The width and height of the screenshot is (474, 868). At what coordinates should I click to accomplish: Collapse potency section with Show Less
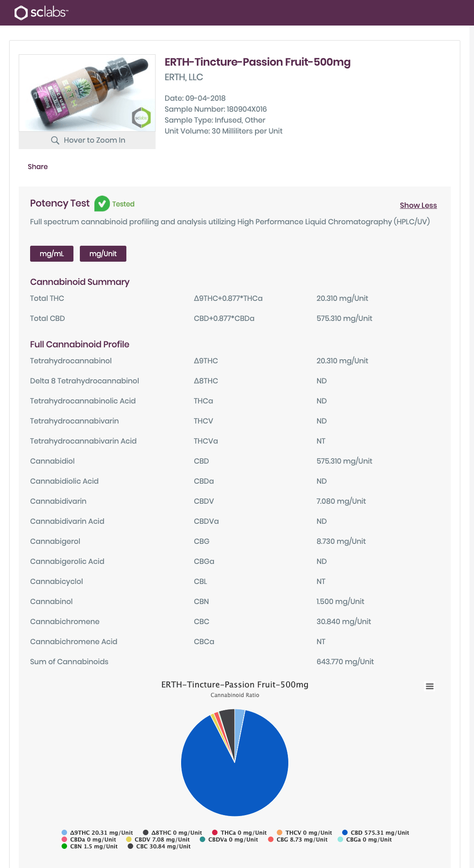pyautogui.click(x=418, y=205)
